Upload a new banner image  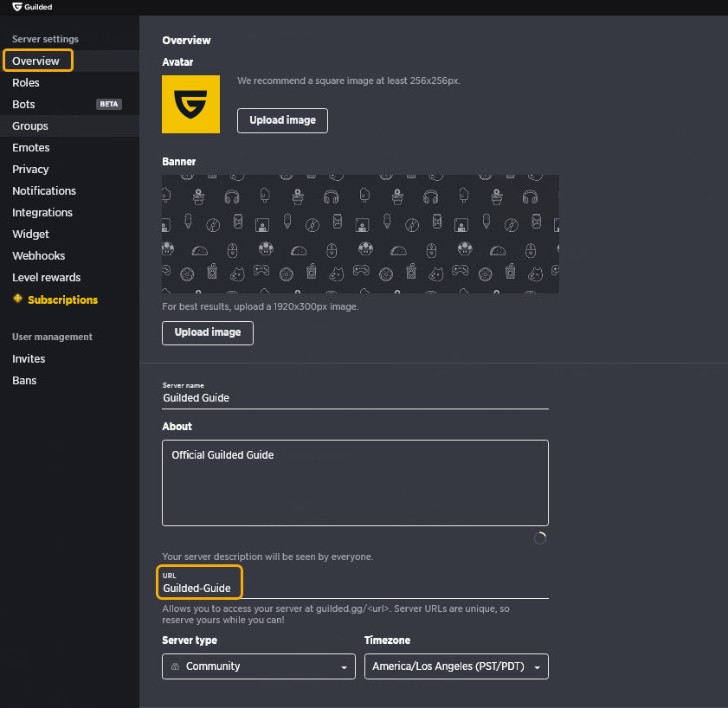pyautogui.click(x=208, y=333)
